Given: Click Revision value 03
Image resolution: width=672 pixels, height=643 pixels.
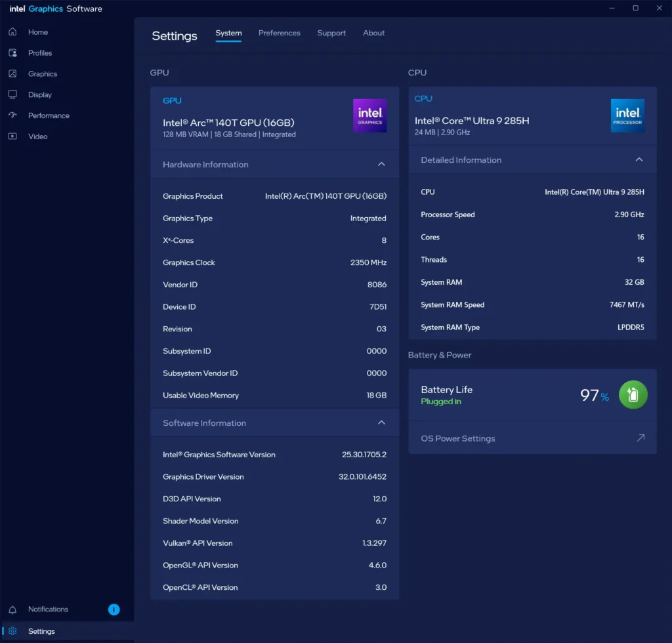Looking at the screenshot, I should click(x=381, y=329).
